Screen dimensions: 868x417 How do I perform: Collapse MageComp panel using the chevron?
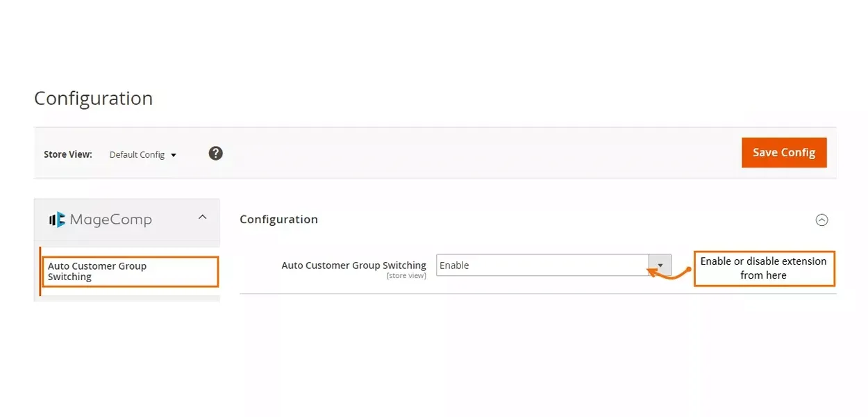pyautogui.click(x=202, y=218)
